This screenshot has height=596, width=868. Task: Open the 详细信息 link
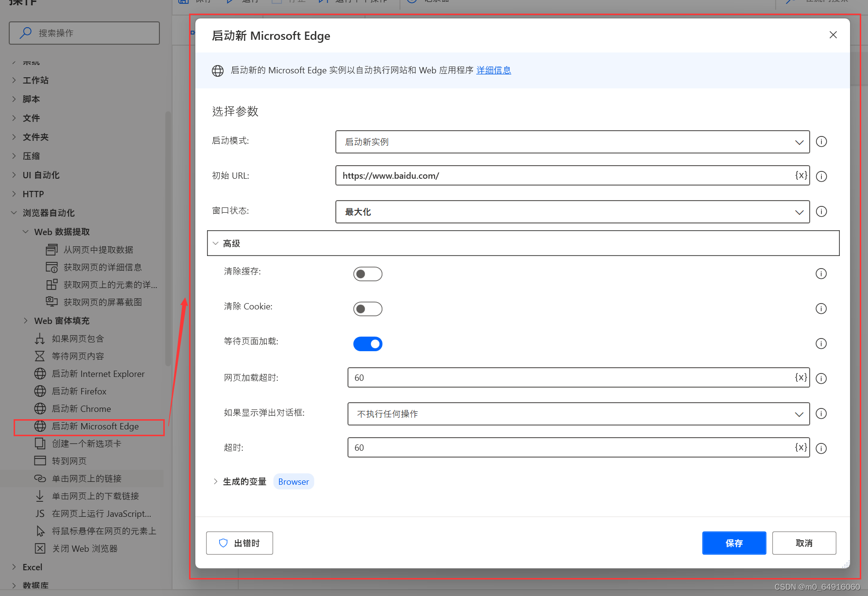(493, 70)
